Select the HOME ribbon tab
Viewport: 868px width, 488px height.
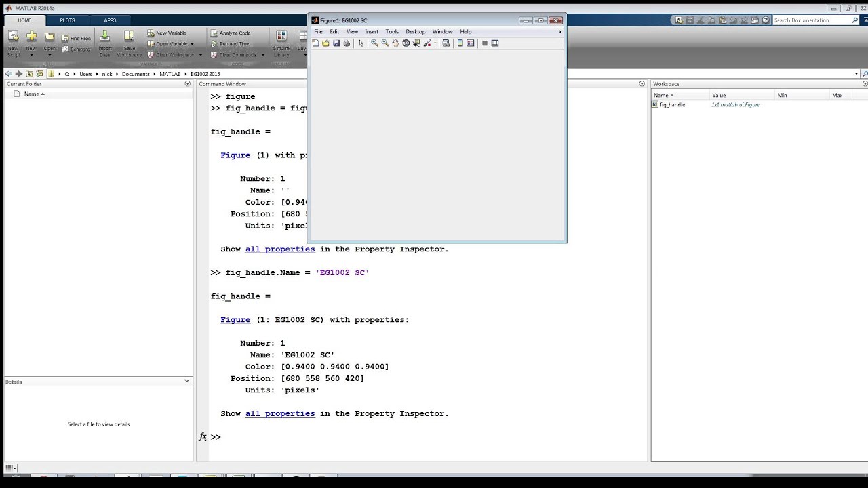click(x=24, y=20)
